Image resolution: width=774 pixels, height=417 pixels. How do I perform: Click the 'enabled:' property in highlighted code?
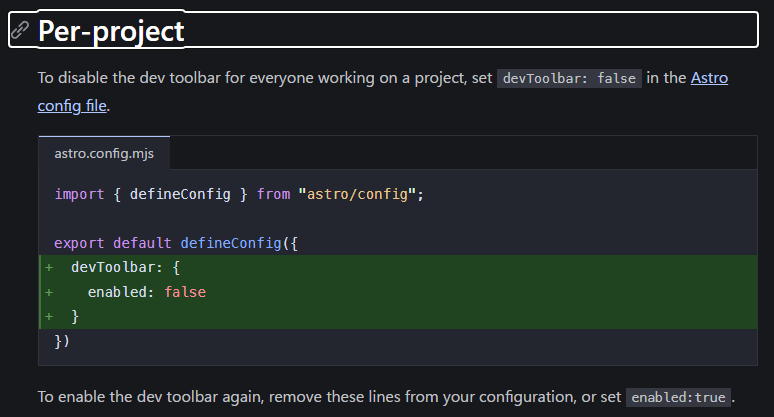pos(121,292)
